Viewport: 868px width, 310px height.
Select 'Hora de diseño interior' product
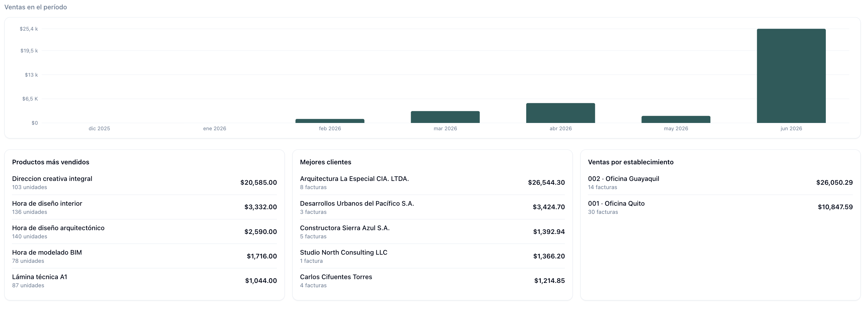(x=145, y=207)
